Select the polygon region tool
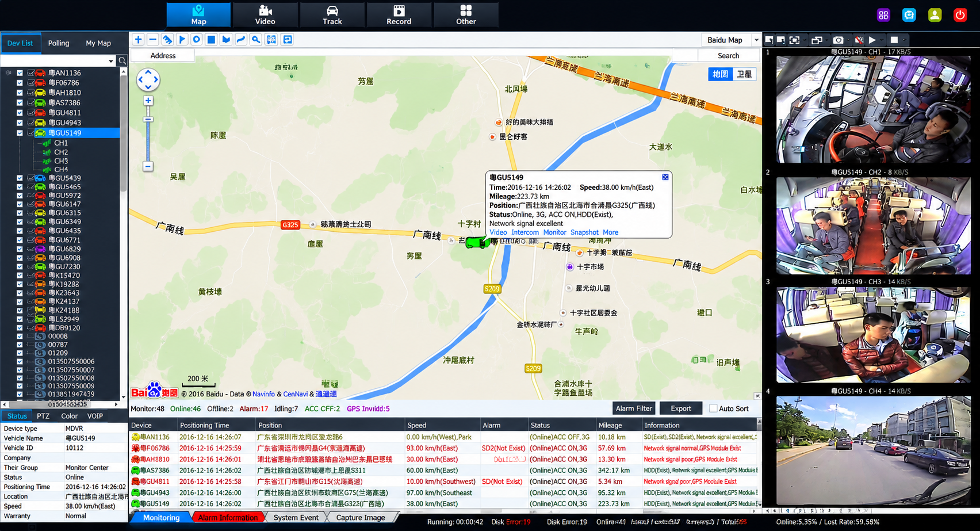 pyautogui.click(x=226, y=40)
